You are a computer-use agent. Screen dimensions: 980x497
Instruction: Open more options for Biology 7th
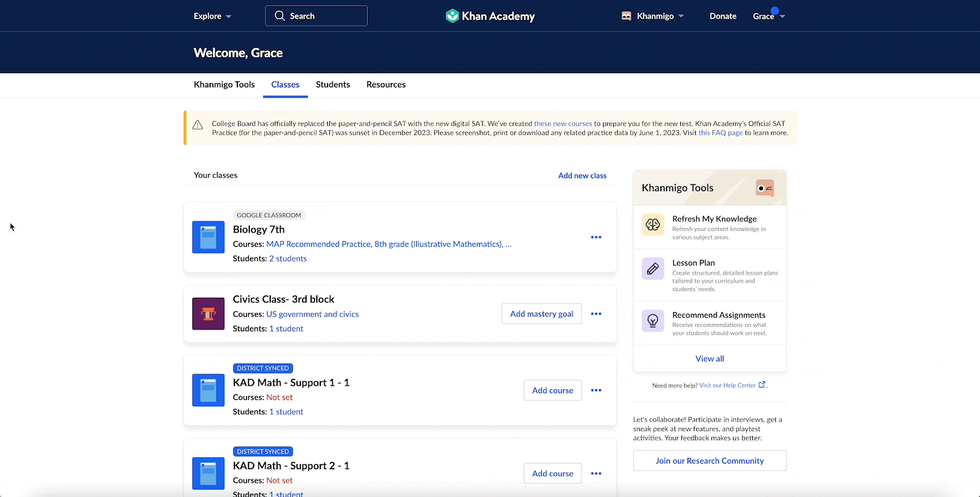tap(596, 237)
